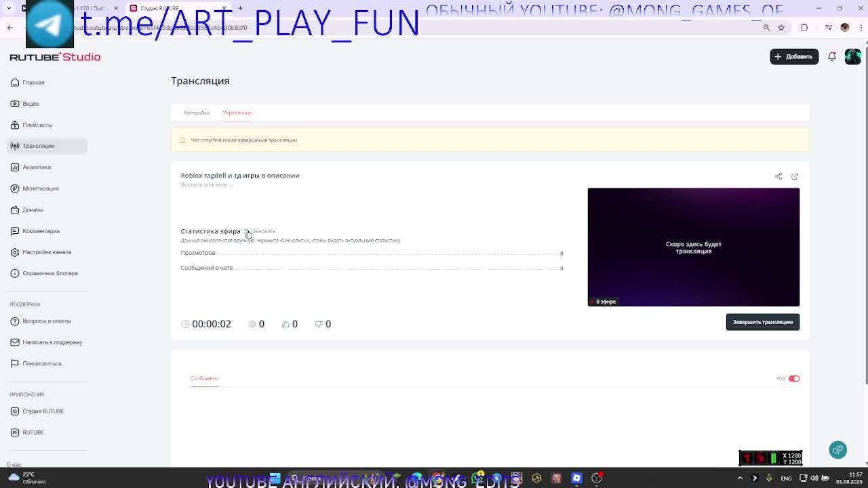Click the RUTUBE Studio logo
This screenshot has width=868, height=488.
(x=55, y=57)
